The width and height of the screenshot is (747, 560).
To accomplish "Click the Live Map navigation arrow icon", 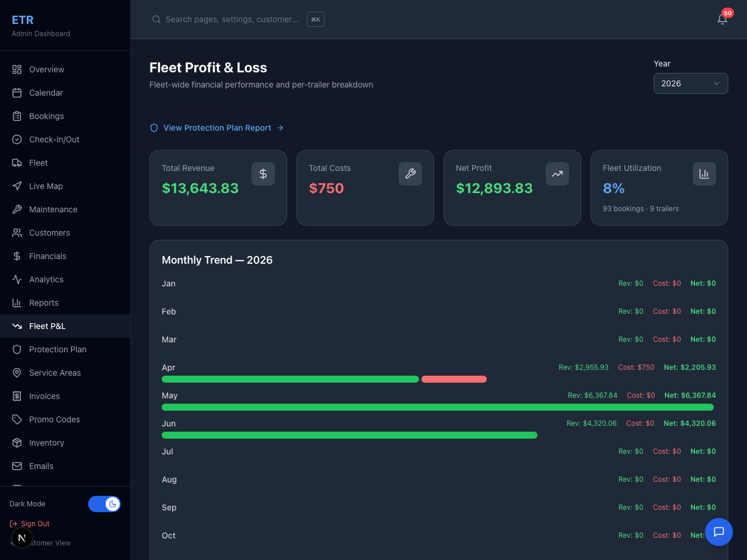I will click(x=17, y=186).
